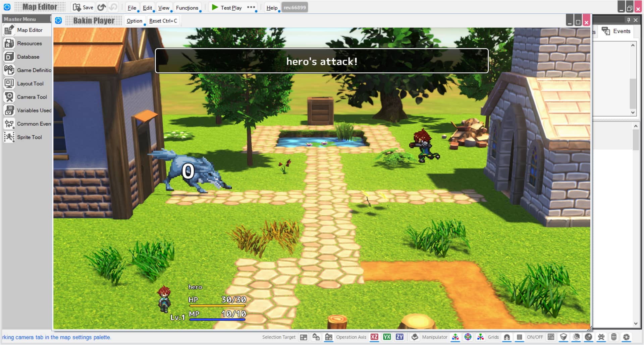The height and width of the screenshot is (345, 644).
Task: Click the Bakin logo beside Map Editor title
Action: (x=7, y=7)
